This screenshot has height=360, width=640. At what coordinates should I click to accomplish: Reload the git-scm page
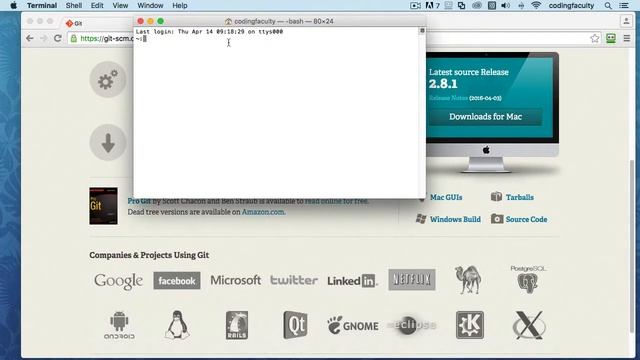pos(58,38)
